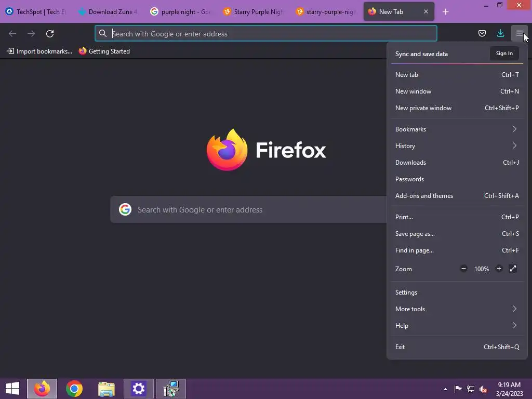Expand the History submenu
Viewport: 532px width, 399px height.
[457, 146]
